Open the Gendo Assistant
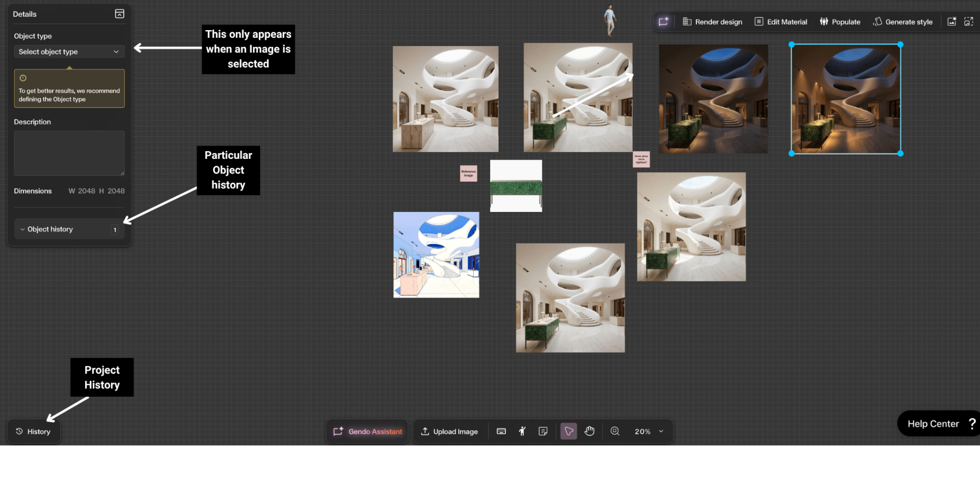Screen dimensions: 980x478 tap(367, 432)
